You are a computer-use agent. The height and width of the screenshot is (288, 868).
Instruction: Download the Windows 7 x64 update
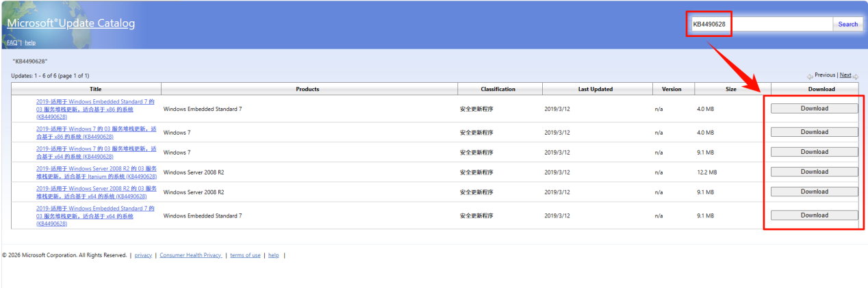(814, 152)
